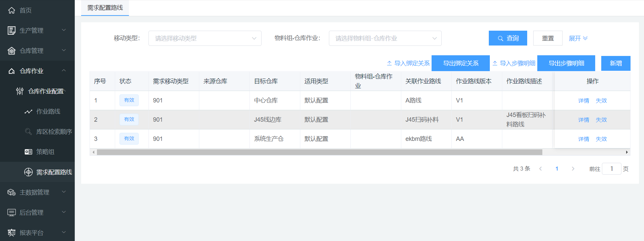Click the home icon in sidebar
Screen dimensions: 644x241
coord(11,10)
